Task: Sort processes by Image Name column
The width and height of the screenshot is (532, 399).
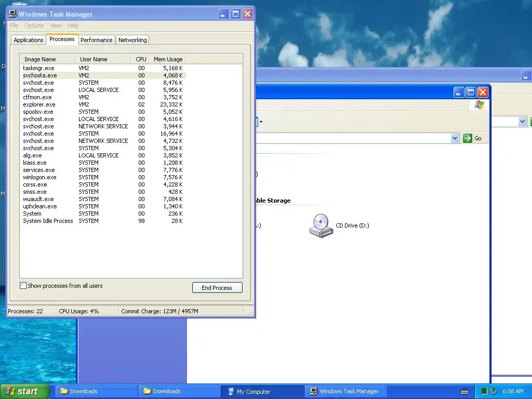Action: (47, 59)
